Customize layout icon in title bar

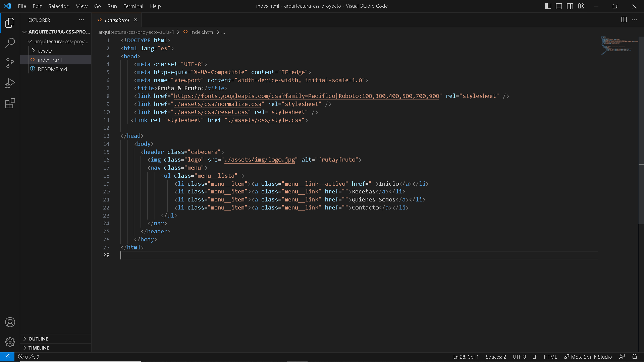click(x=581, y=6)
